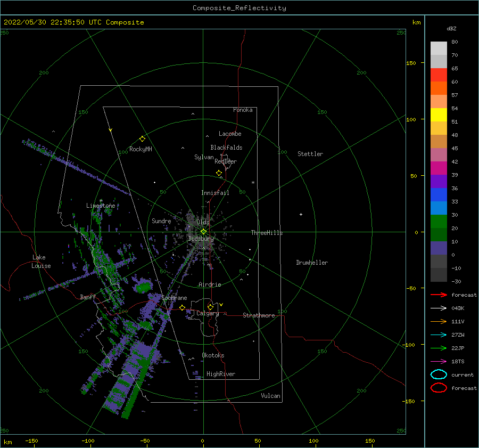Click the Stettler label

pyautogui.click(x=310, y=154)
